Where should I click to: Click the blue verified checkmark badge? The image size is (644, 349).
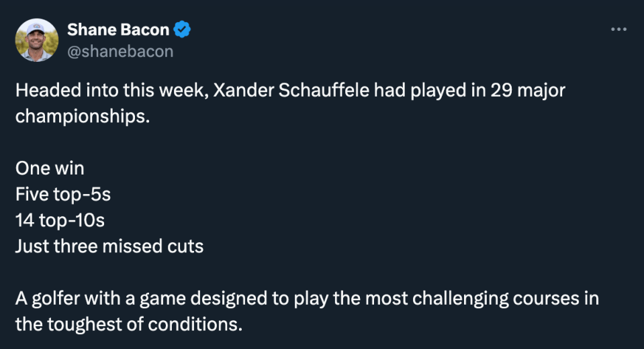coord(182,30)
